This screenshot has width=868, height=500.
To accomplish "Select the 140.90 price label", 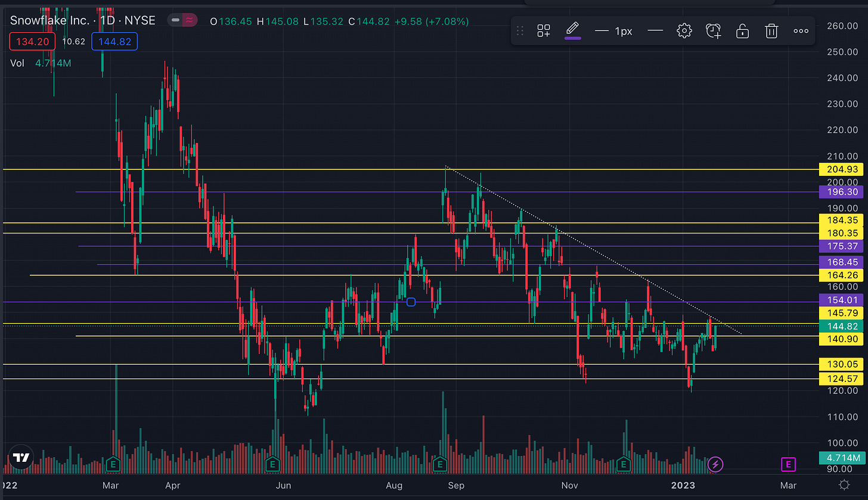I will click(x=842, y=338).
